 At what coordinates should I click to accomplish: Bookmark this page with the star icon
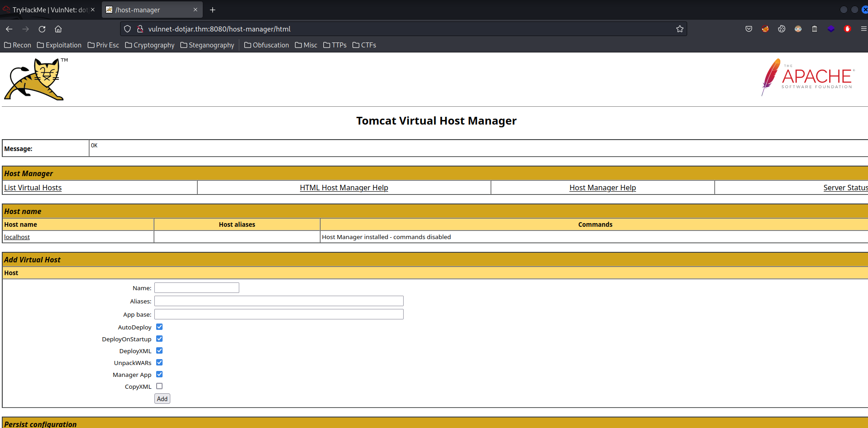680,29
